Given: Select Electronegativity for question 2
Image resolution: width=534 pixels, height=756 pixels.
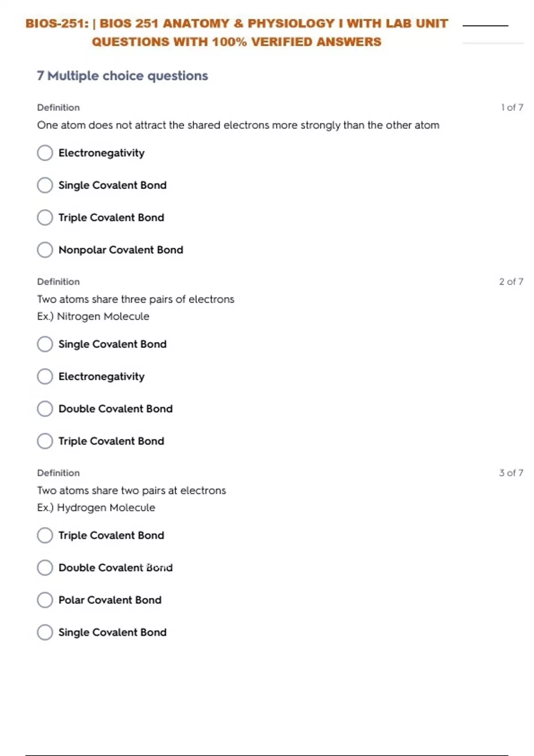Looking at the screenshot, I should (x=45, y=377).
